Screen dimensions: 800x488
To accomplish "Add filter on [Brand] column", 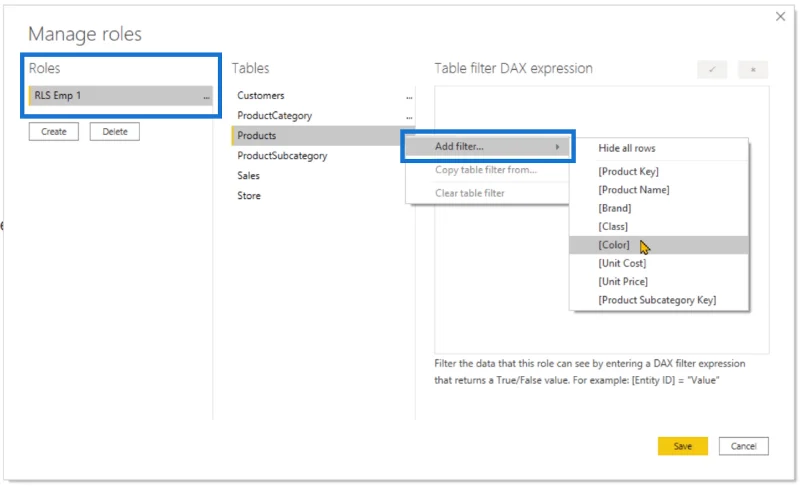I will click(x=659, y=208).
